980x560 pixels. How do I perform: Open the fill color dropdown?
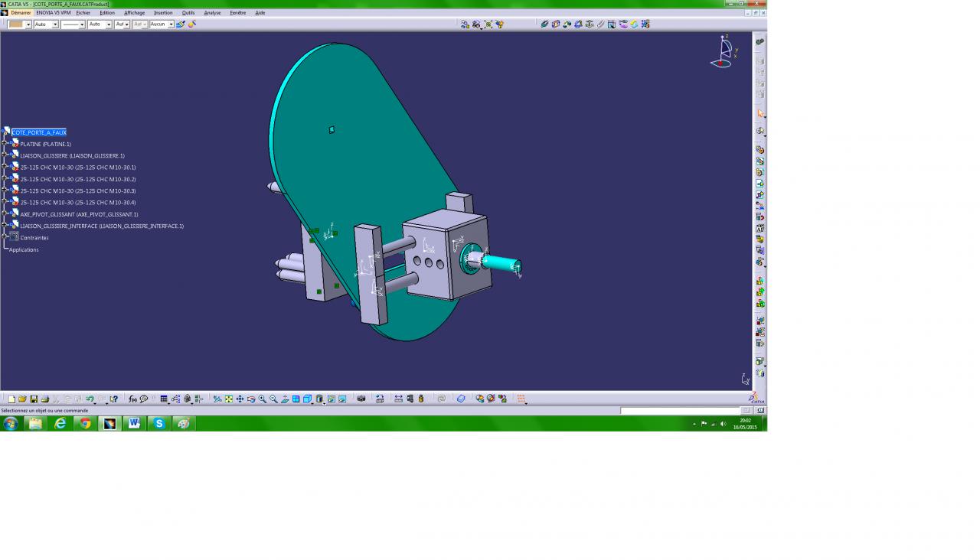pos(28,24)
